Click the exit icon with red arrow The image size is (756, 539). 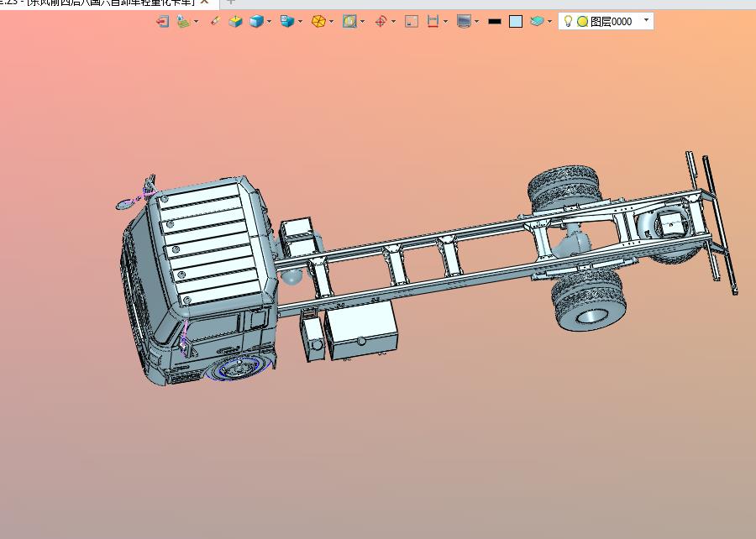pyautogui.click(x=162, y=21)
